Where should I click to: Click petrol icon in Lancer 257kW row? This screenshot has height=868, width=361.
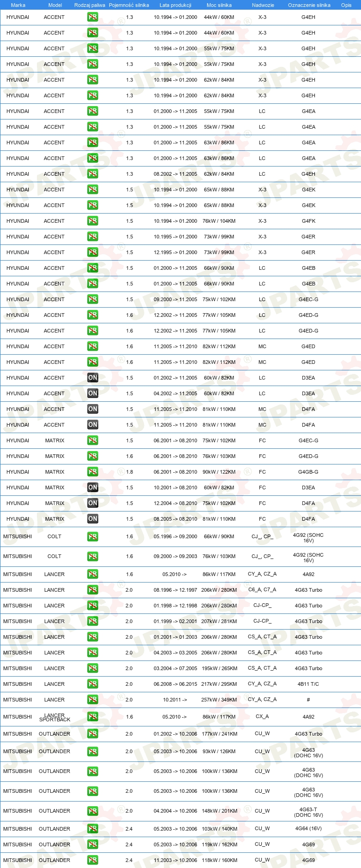coord(92,700)
